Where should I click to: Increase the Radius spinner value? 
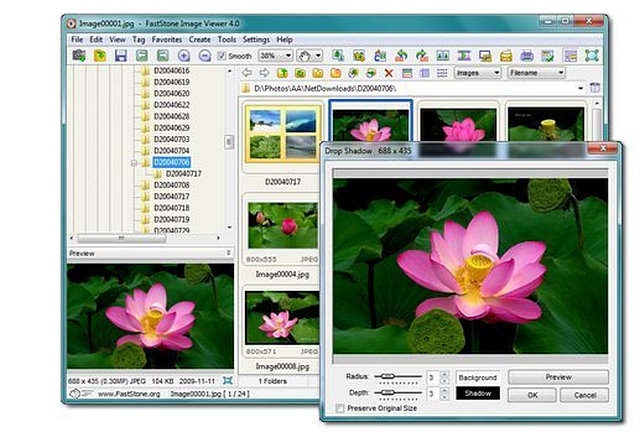[x=445, y=374]
